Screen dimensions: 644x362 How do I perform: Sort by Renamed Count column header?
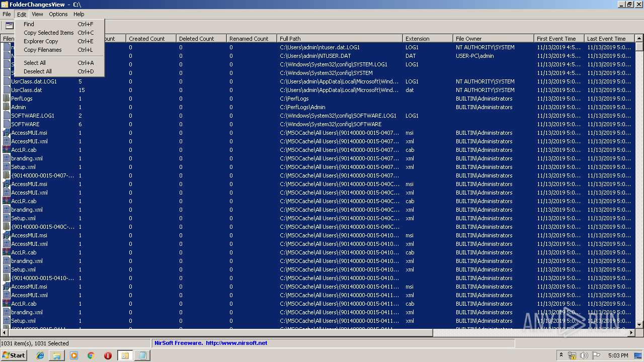tap(252, 39)
